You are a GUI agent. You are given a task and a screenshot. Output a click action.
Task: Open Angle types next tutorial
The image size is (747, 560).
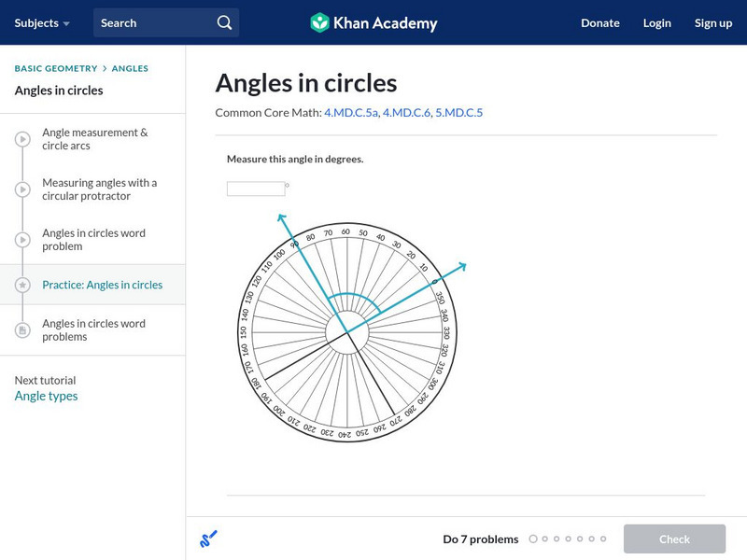[47, 396]
